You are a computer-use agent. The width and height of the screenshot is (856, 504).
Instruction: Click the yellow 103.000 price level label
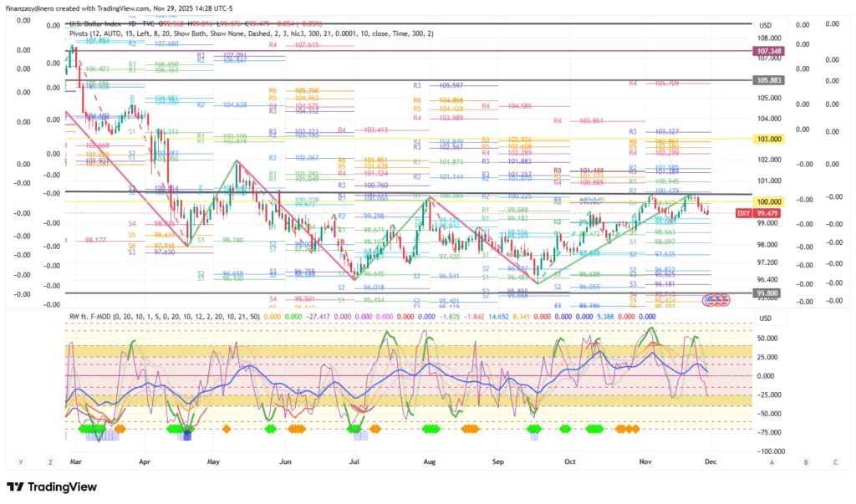tap(768, 139)
